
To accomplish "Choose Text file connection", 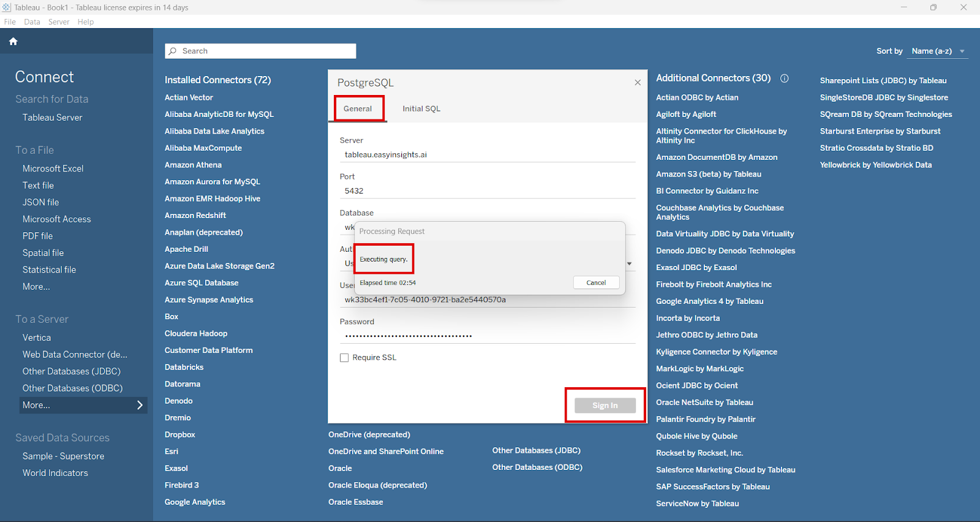I will [x=38, y=185].
